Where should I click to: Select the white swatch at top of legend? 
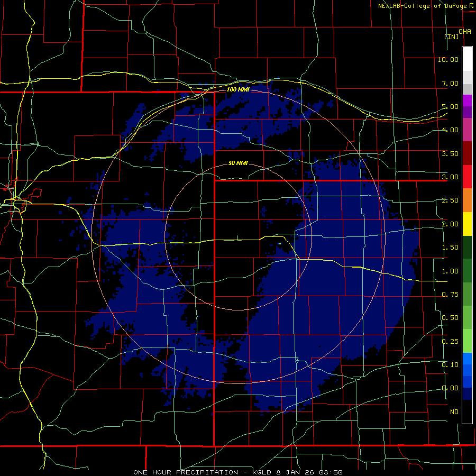click(467, 59)
